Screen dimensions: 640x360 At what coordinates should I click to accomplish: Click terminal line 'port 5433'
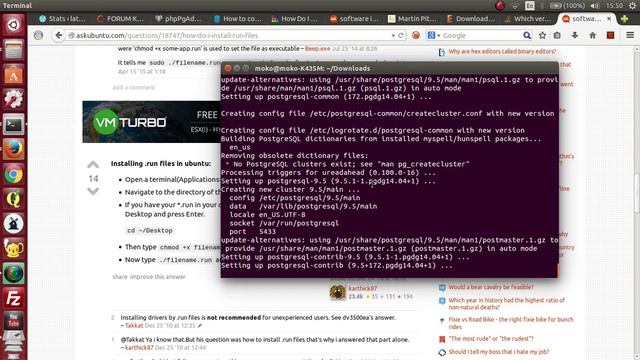coord(252,231)
